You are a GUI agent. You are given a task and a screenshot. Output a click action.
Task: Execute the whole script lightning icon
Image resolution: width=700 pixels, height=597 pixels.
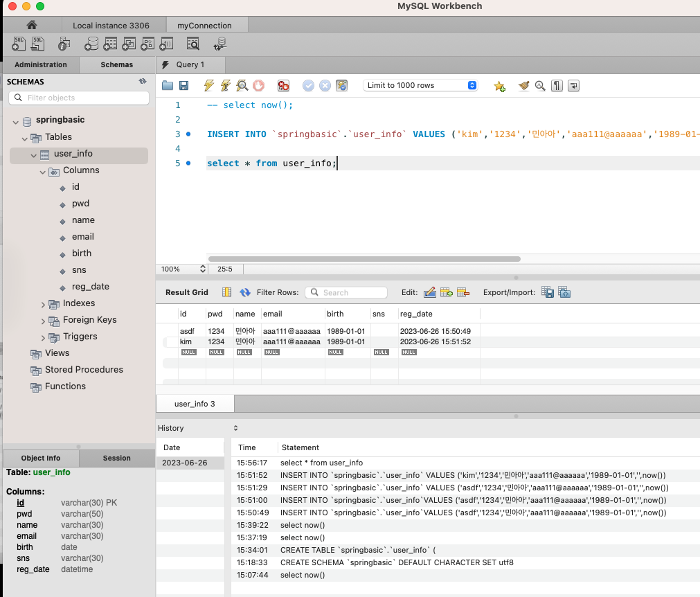click(209, 85)
